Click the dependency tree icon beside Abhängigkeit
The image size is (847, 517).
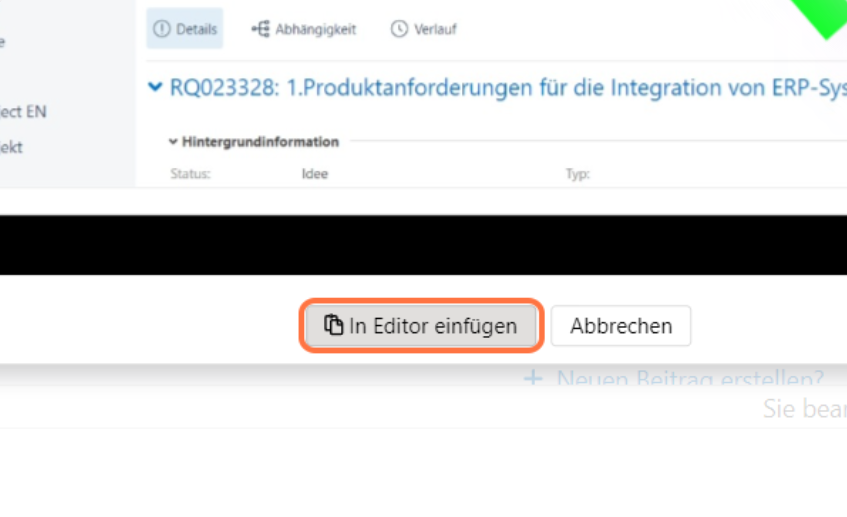point(260,29)
